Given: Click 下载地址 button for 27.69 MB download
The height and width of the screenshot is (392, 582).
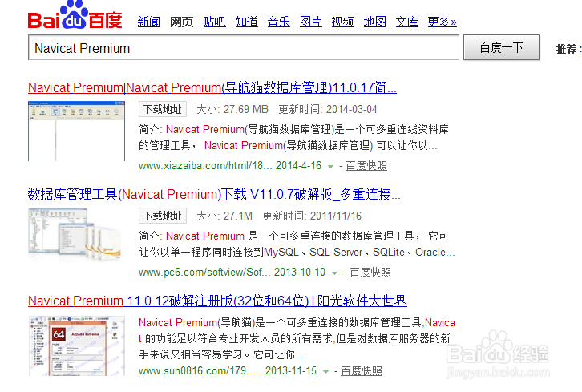Looking at the screenshot, I should tap(163, 110).
